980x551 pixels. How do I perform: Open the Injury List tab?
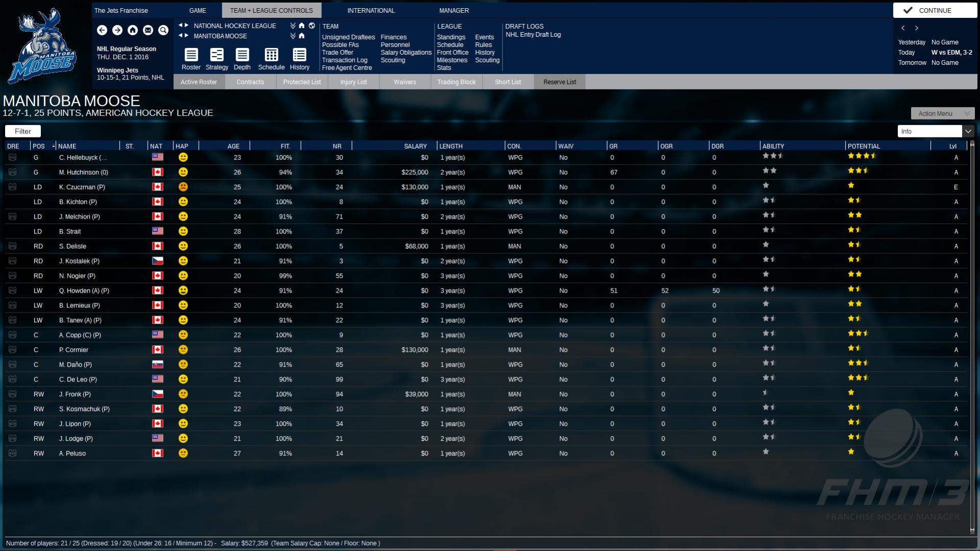click(353, 82)
